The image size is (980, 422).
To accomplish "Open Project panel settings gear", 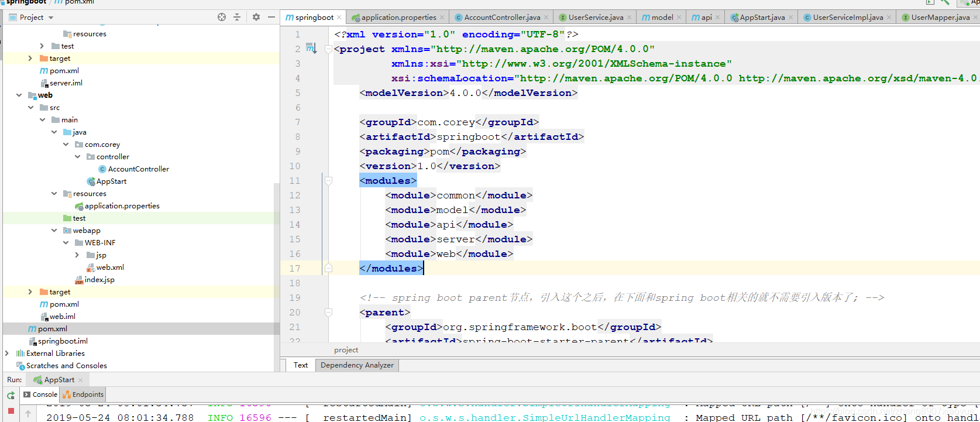I will tap(256, 17).
